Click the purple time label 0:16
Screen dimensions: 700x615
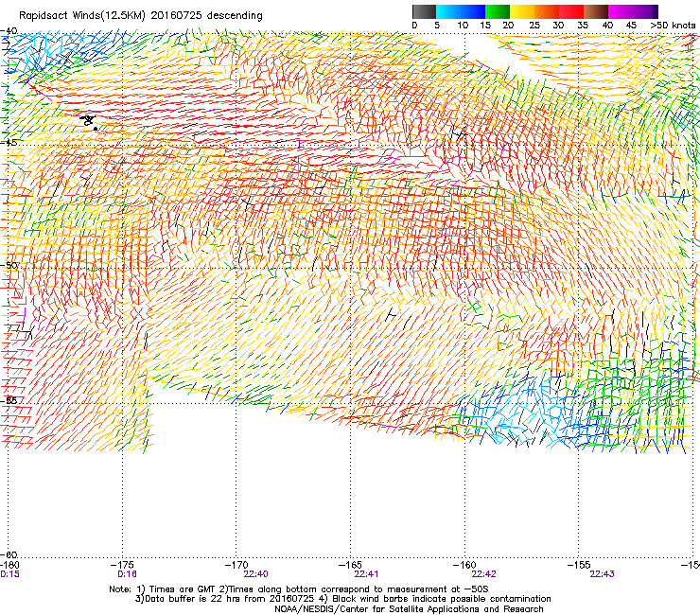(128, 574)
